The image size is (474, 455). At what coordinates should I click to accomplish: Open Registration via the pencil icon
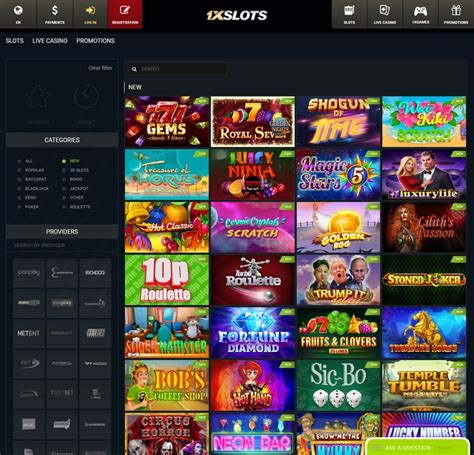125,10
